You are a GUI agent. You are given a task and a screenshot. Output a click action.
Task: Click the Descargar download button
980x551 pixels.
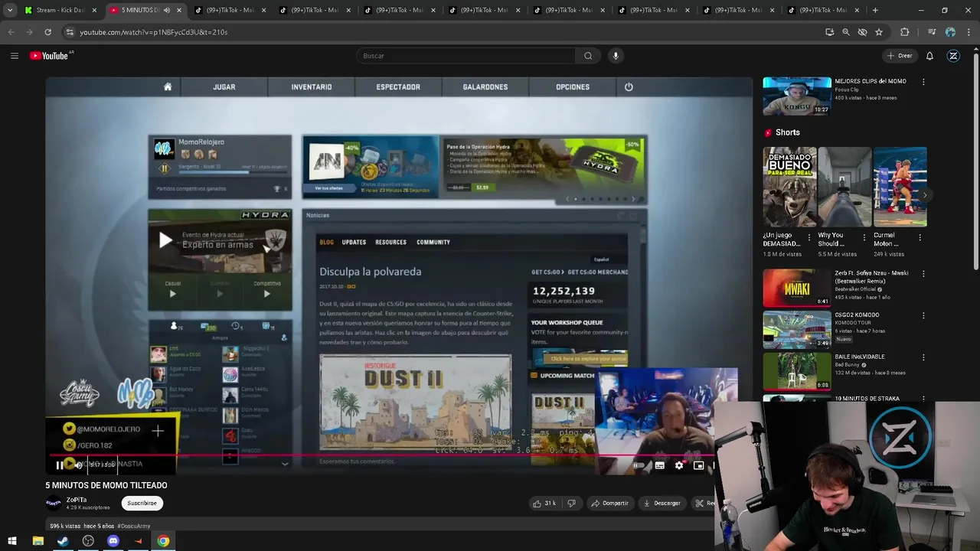point(662,503)
